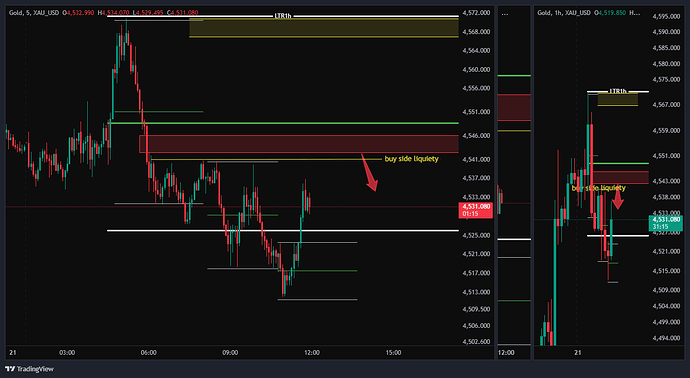Click the close value C4,531.080 in legend
690x378 pixels.
183,13
